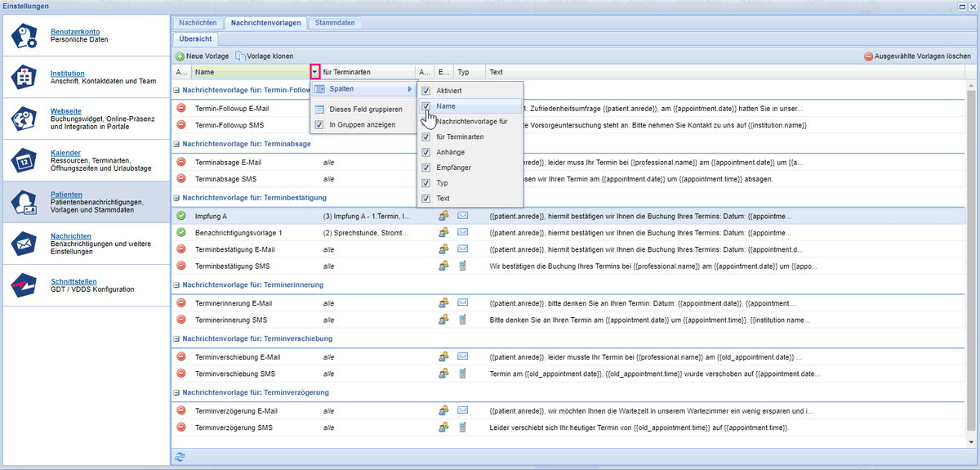The width and height of the screenshot is (980, 470).
Task: Switch to the Stammdaten tab
Action: pos(335,23)
